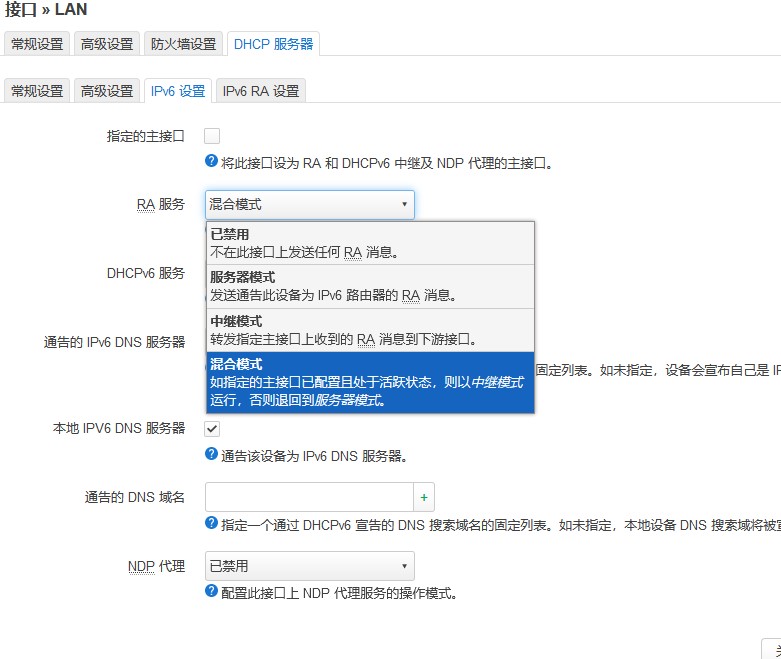Collapse the RA 服务 dropdown
Viewport: 781px width, 659px height.
pyautogui.click(x=309, y=205)
